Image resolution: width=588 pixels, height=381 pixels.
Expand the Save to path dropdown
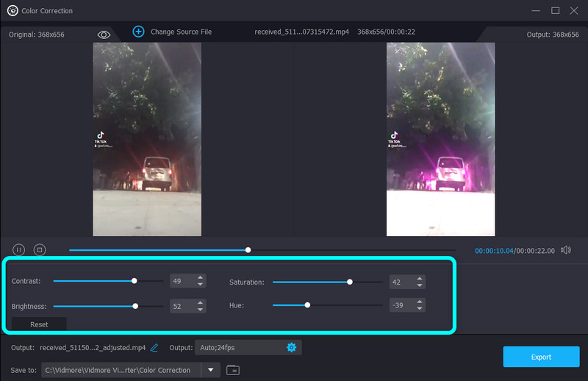(210, 370)
